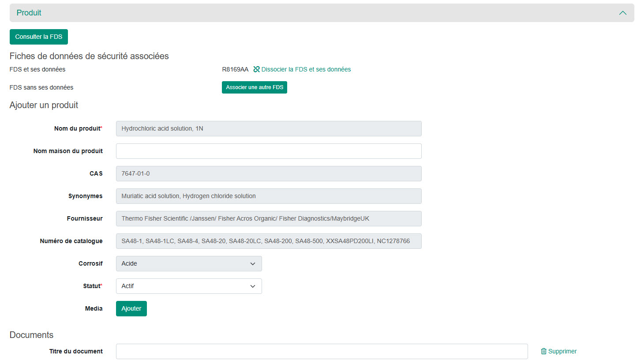Focus the Titre du document input
Screen dimensions: 637x364
pyautogui.click(x=322, y=352)
